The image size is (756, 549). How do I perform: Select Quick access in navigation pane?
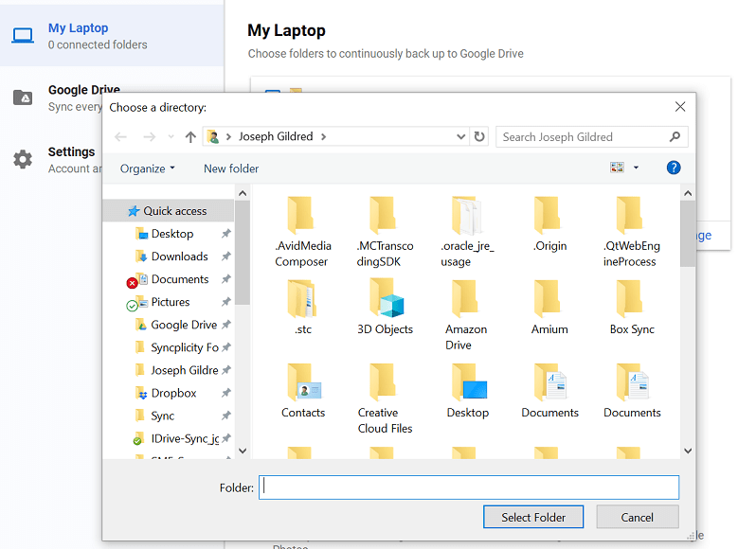tap(169, 211)
